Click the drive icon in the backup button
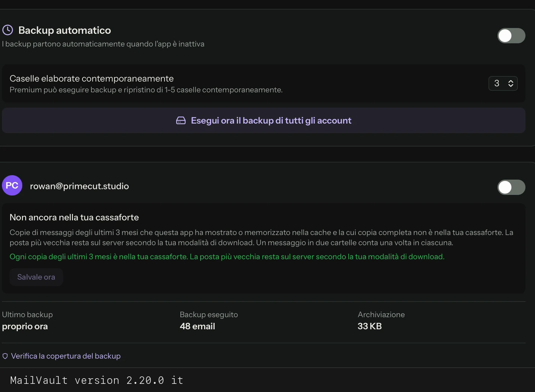 click(x=181, y=121)
